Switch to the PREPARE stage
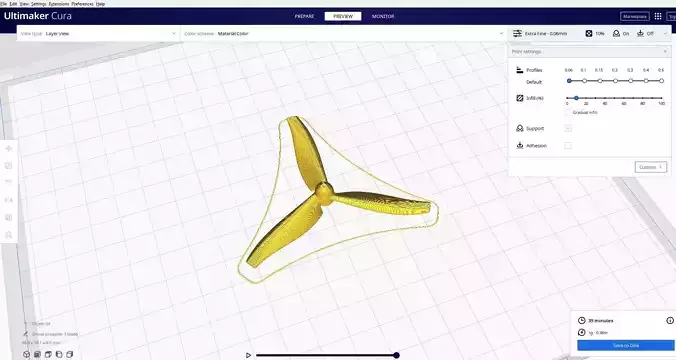Viewport: 676px width, 360px height. pos(304,16)
